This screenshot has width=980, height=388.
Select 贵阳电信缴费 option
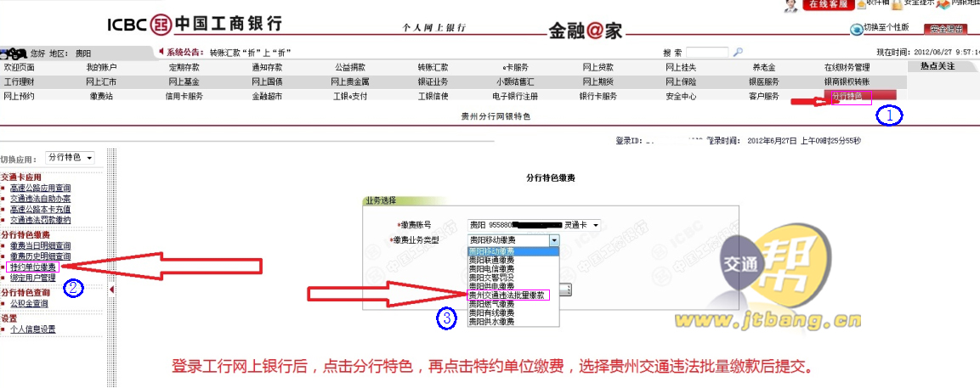click(x=513, y=268)
